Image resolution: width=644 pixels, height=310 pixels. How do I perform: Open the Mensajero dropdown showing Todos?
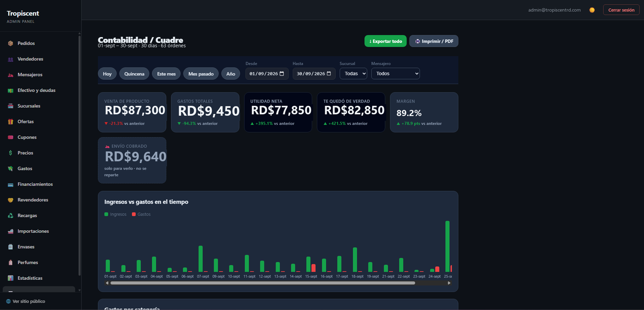click(x=396, y=73)
